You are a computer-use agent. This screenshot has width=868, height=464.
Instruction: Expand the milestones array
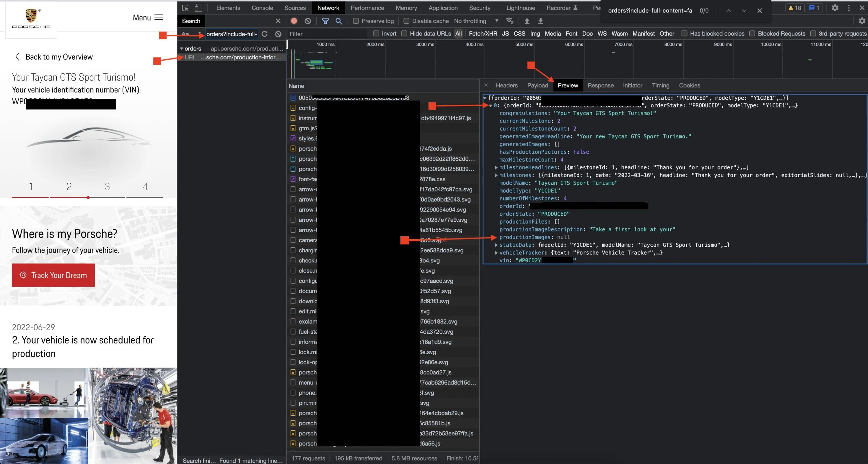[x=496, y=175]
